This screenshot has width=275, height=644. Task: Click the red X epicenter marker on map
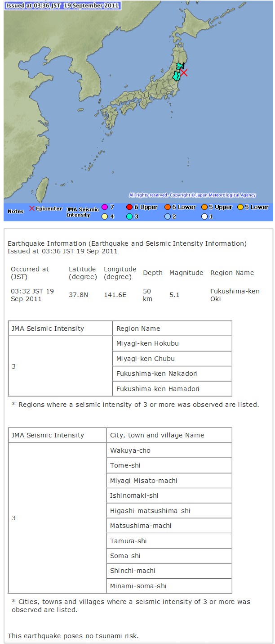click(184, 72)
